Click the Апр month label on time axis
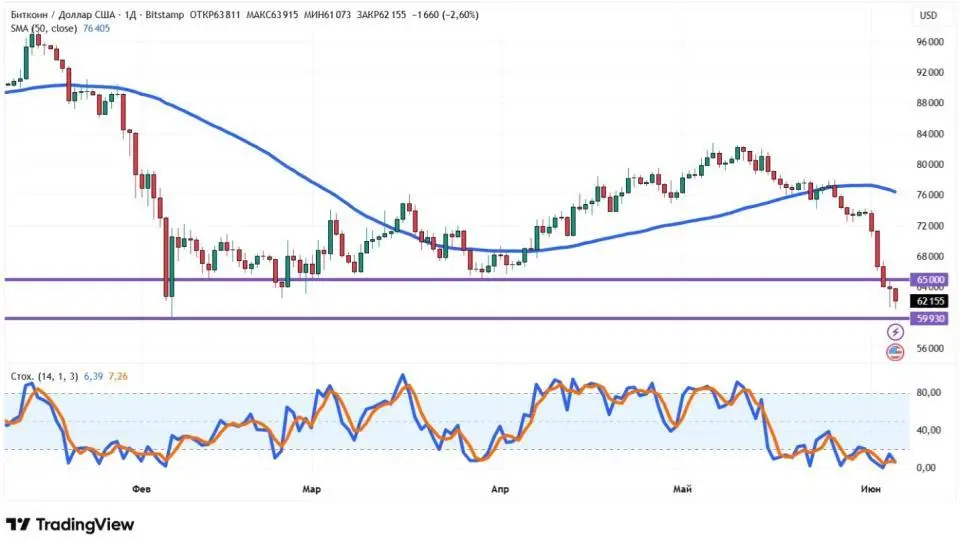 click(x=500, y=489)
